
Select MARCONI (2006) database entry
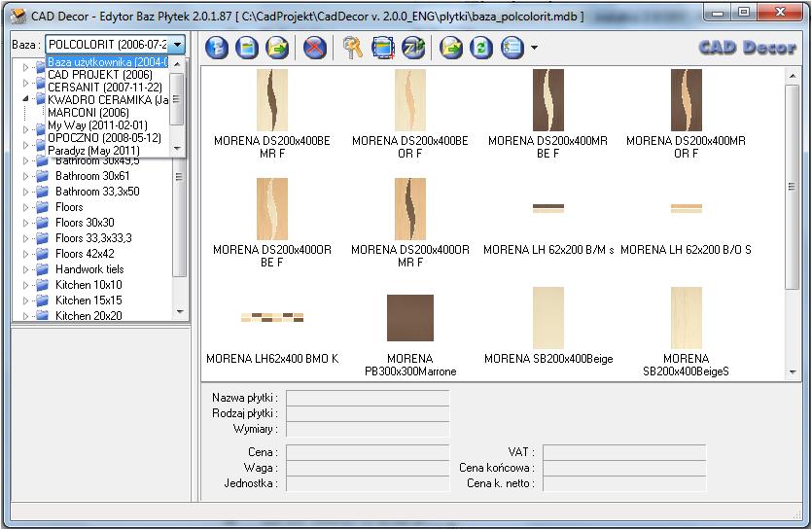tap(108, 113)
